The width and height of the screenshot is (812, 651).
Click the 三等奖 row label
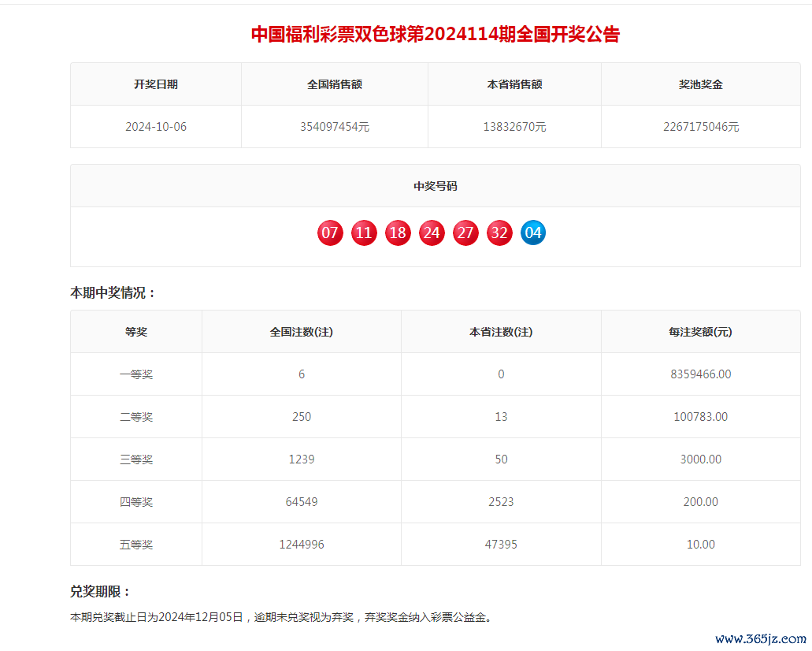(x=136, y=459)
